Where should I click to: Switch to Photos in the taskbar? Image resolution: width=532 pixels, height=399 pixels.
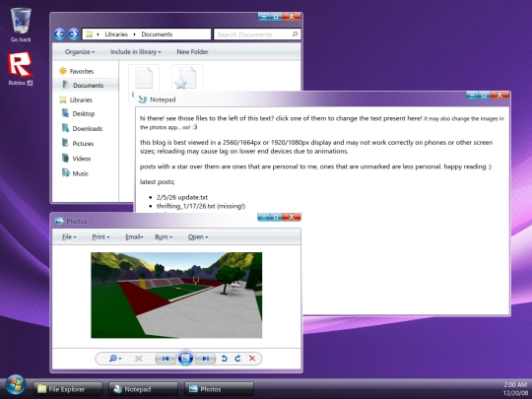219,389
